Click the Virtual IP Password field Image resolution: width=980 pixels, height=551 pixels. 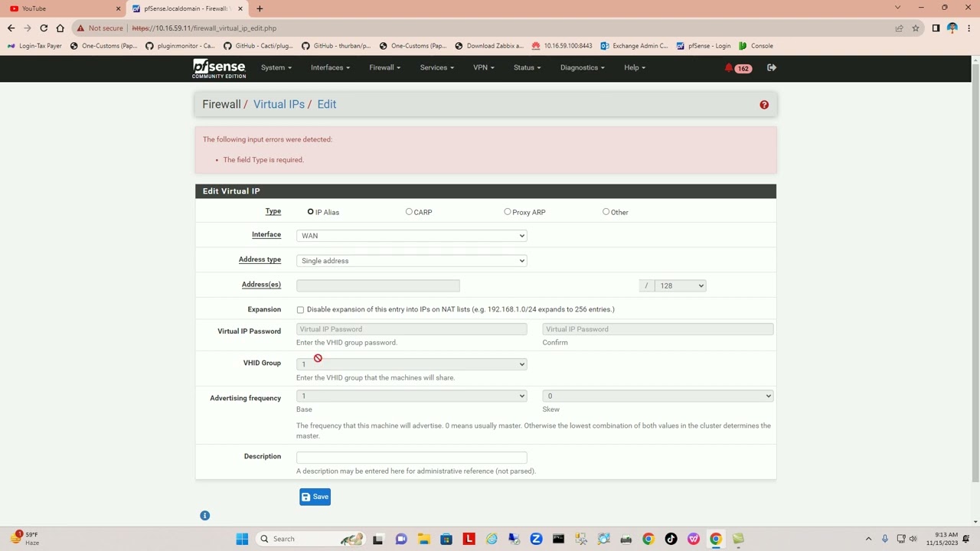point(411,329)
